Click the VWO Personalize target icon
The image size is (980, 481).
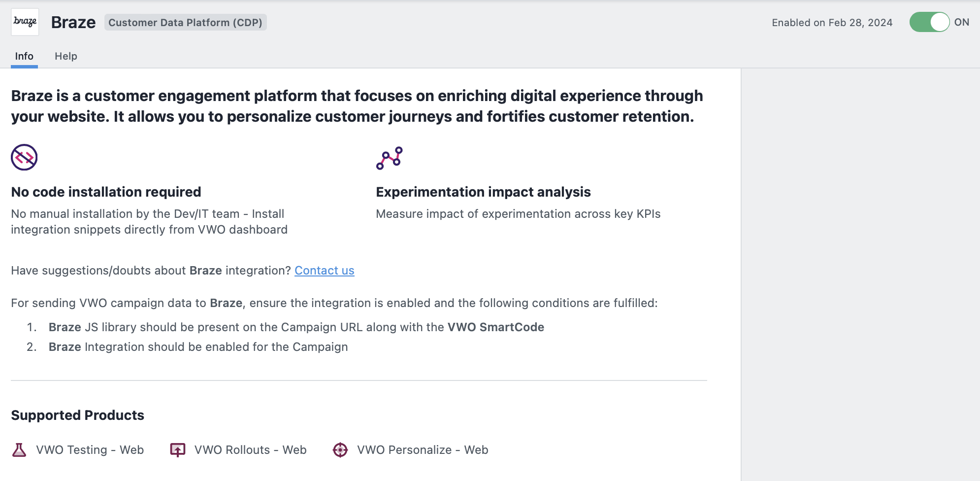tap(340, 450)
